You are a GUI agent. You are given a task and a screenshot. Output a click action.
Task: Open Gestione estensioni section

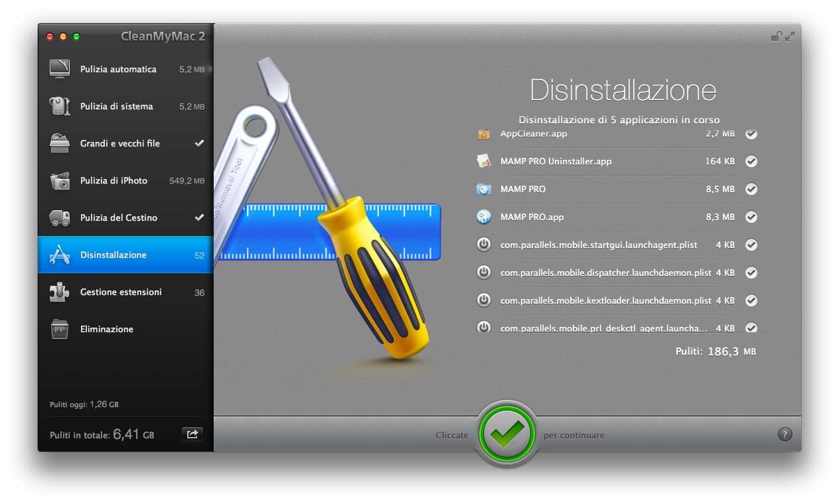[125, 292]
